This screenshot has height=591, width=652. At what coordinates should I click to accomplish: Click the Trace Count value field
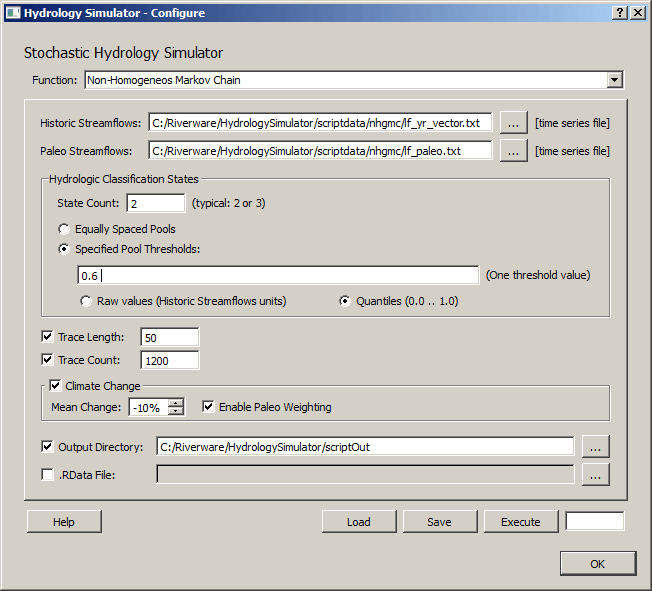point(170,360)
